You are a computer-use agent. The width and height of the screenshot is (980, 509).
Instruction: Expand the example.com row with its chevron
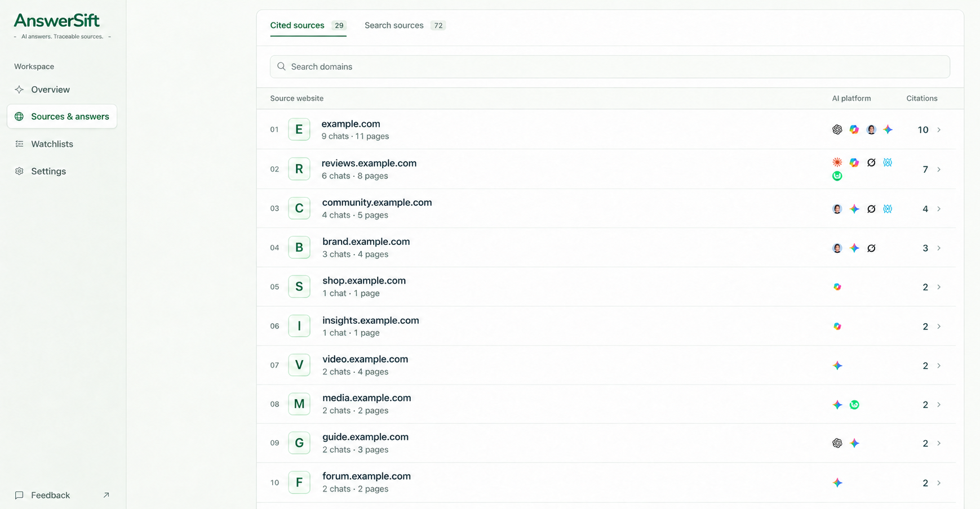939,130
